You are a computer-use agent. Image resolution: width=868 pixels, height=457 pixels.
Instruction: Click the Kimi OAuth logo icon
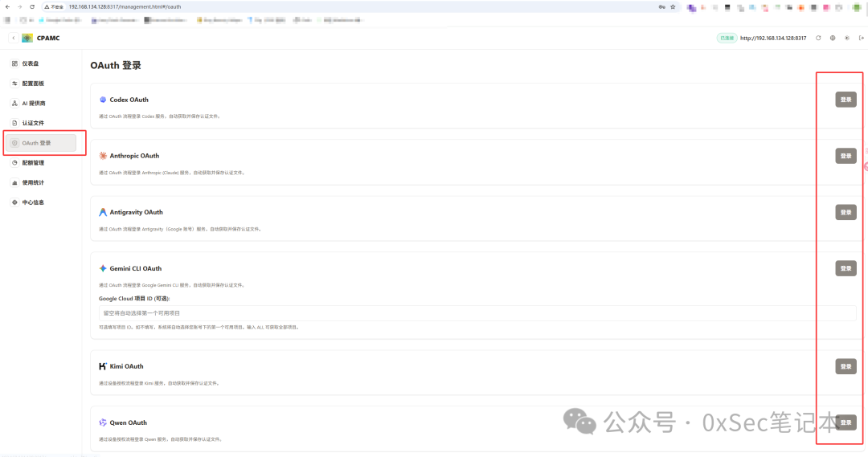(103, 366)
